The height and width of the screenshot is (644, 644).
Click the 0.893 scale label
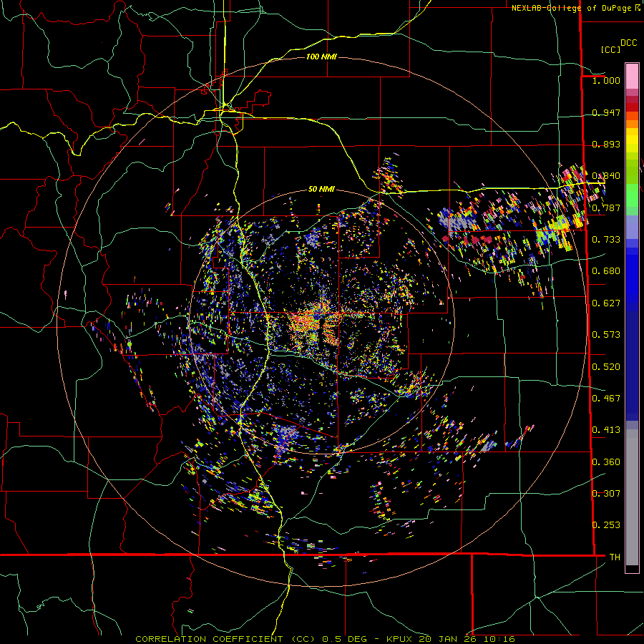[606, 144]
